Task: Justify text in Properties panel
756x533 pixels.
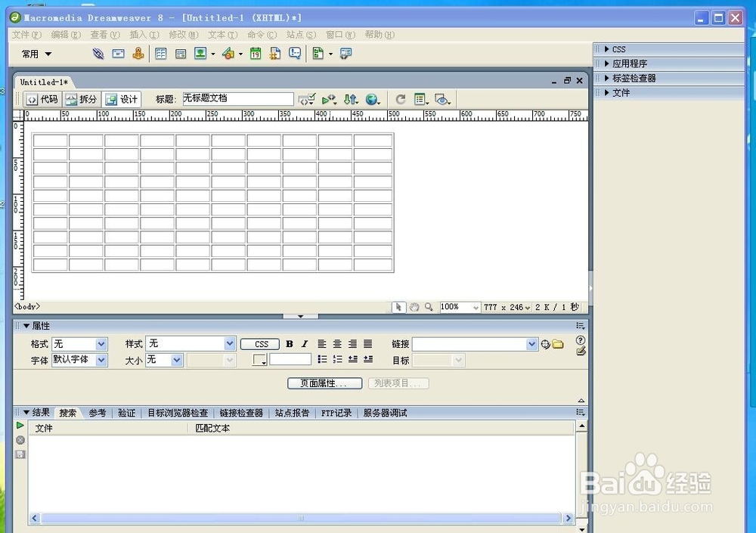Action: [368, 344]
